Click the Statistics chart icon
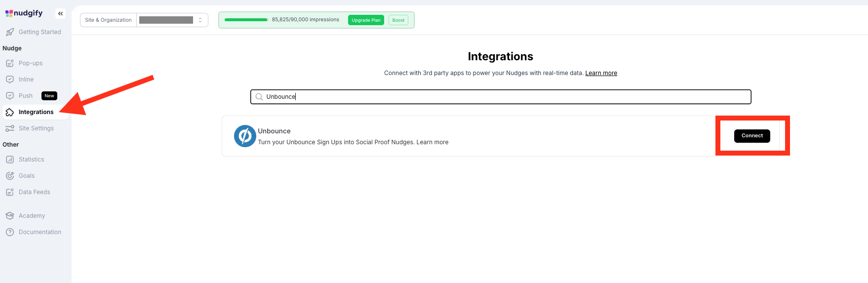The image size is (868, 283). [10, 160]
